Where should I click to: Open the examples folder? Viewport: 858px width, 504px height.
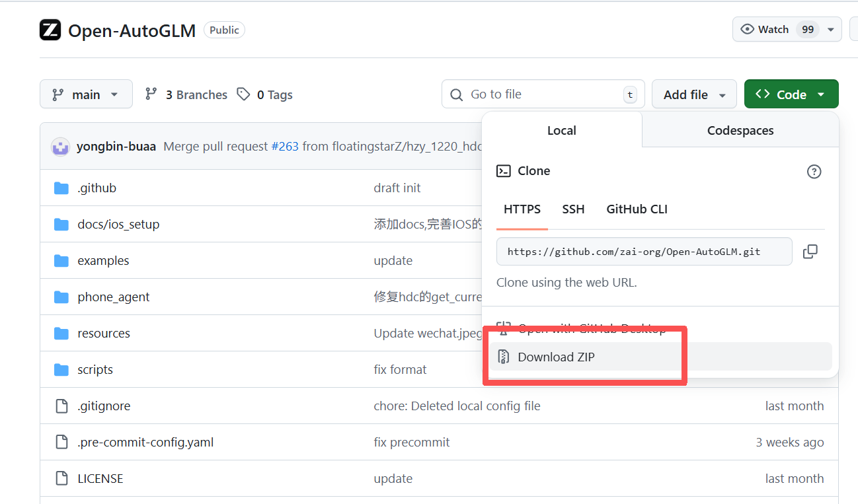103,261
